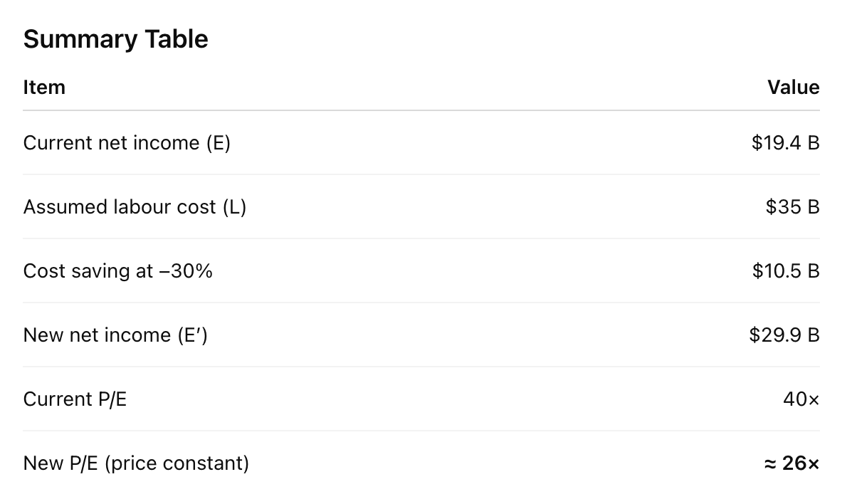
Task: Click the $35 B value cell
Action: click(792, 207)
